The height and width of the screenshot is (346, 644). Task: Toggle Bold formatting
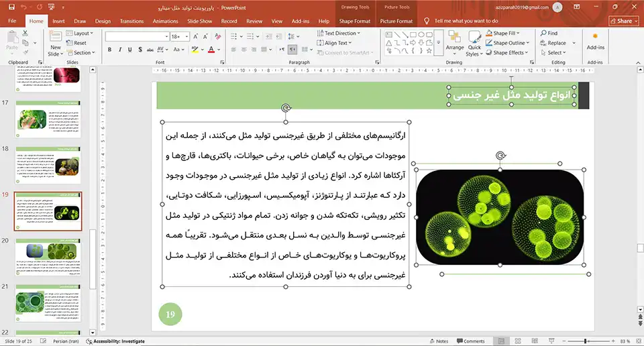(109, 49)
